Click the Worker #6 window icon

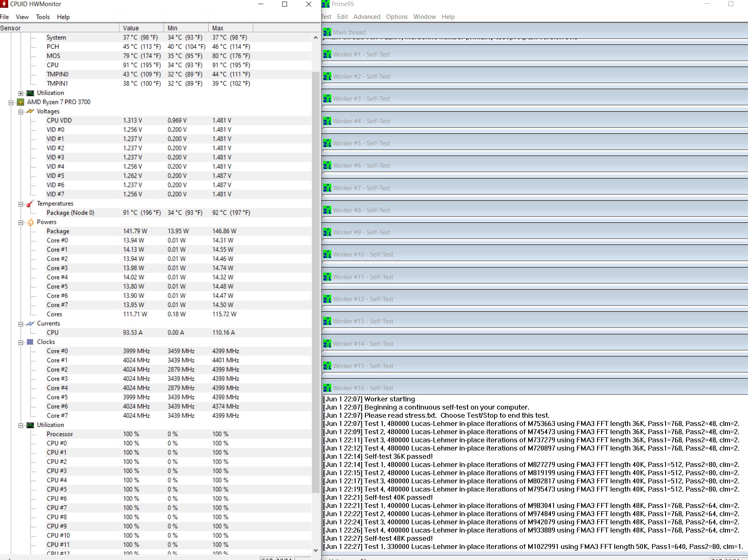pos(327,166)
